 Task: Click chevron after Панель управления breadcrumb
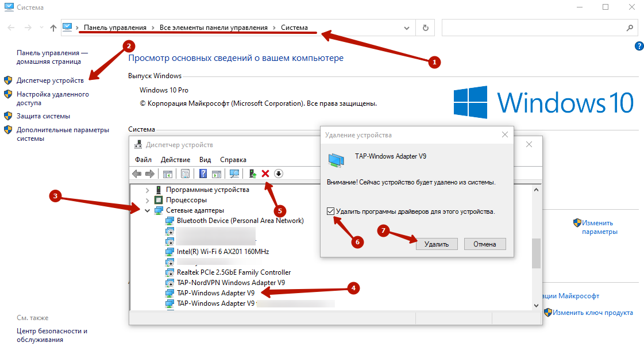(x=153, y=28)
